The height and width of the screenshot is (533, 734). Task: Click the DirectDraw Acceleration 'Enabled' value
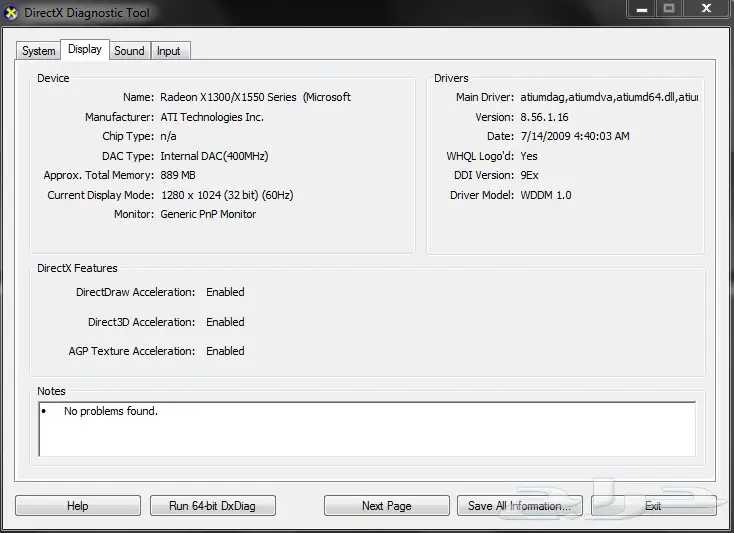225,292
